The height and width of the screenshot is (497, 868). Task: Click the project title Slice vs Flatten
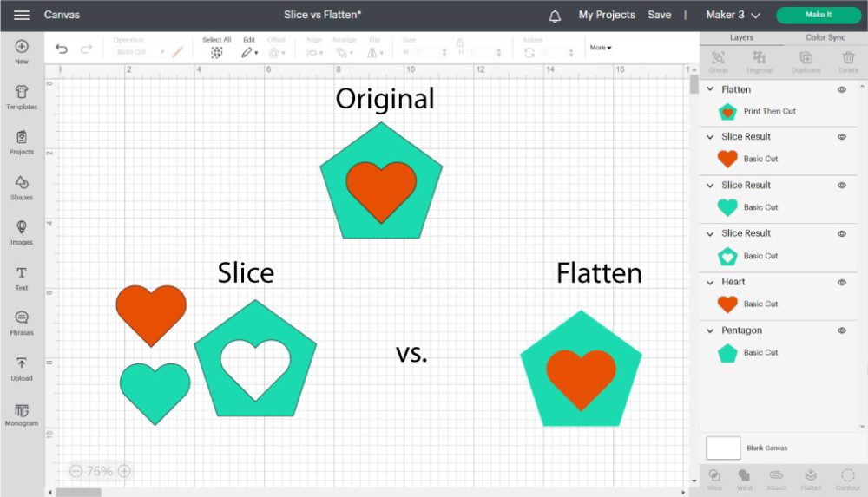click(322, 15)
